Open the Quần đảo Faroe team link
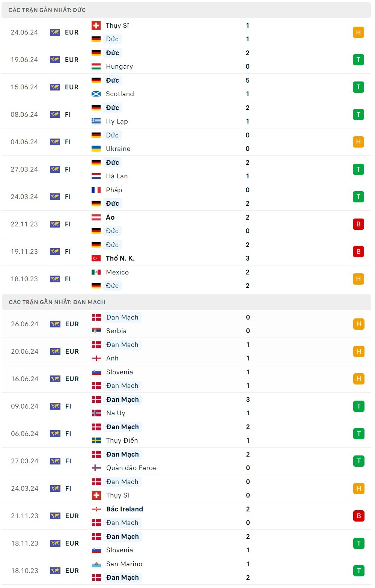This screenshot has height=588, width=375. (131, 468)
